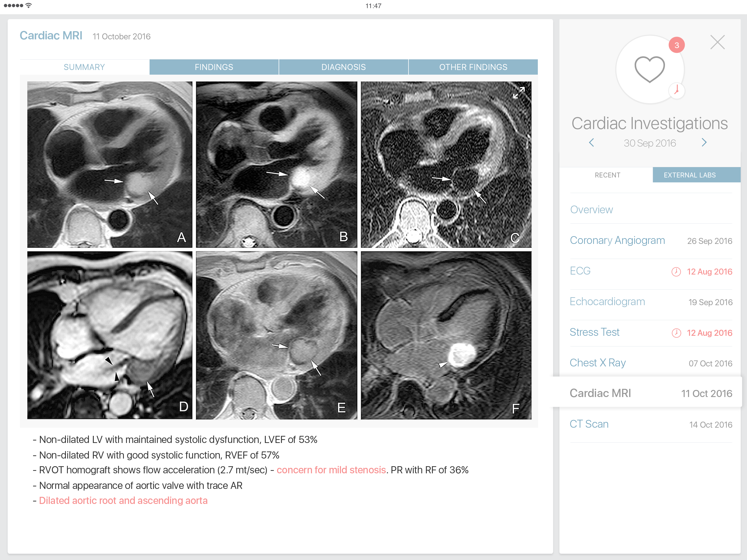
Task: Close the Cardiac Investigations panel
Action: pyautogui.click(x=717, y=43)
